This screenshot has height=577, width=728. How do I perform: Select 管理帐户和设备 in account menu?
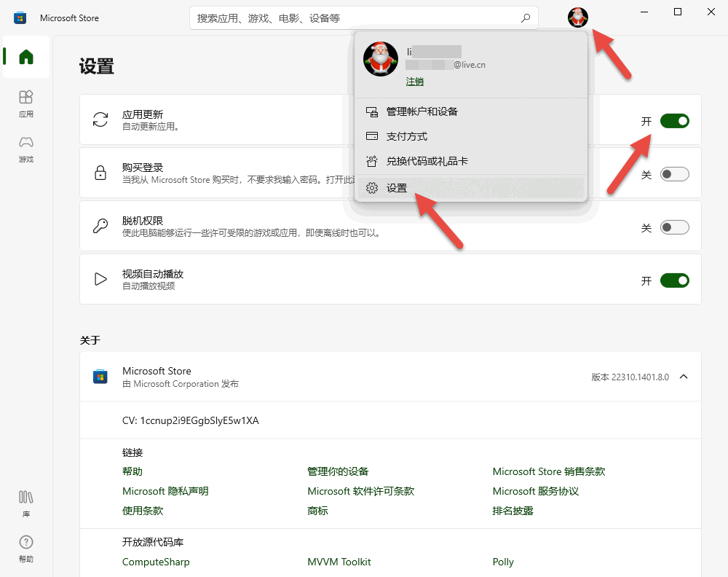point(471,111)
